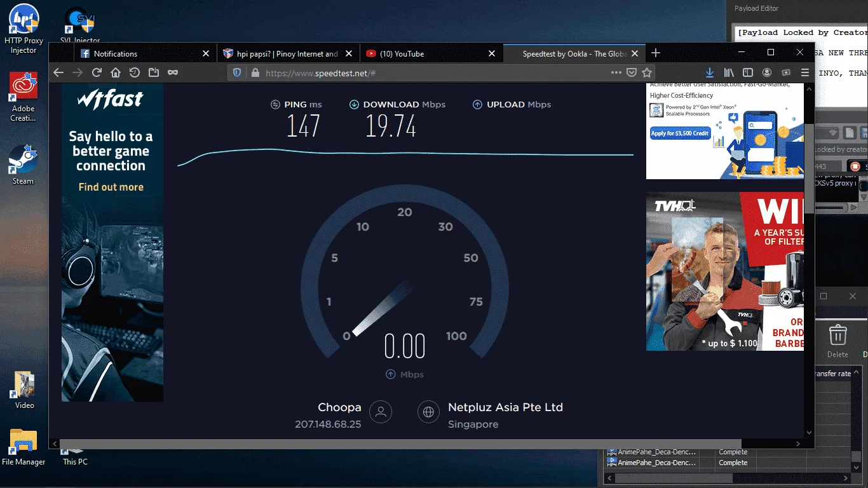The height and width of the screenshot is (488, 868).
Task: Select the Speedtest by Ookla tab
Action: pos(574,54)
